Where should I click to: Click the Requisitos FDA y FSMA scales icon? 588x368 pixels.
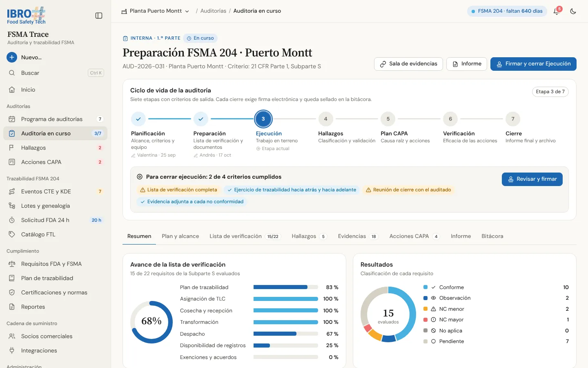12,264
